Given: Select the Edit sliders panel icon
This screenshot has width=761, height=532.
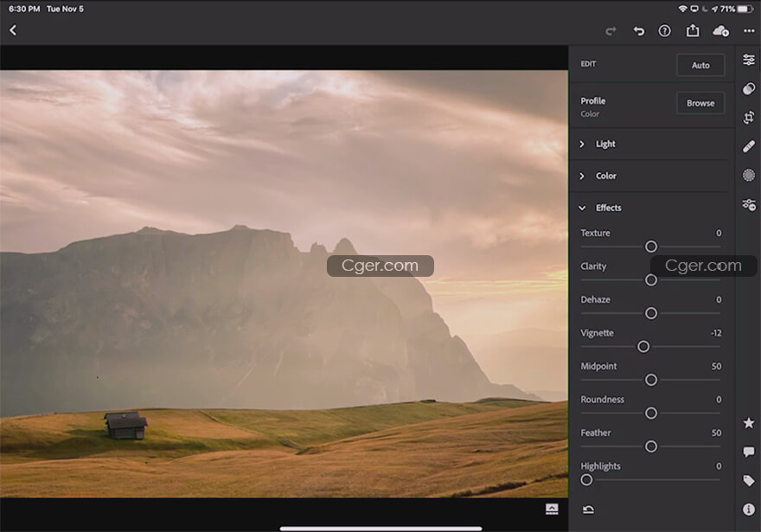Looking at the screenshot, I should pyautogui.click(x=749, y=60).
